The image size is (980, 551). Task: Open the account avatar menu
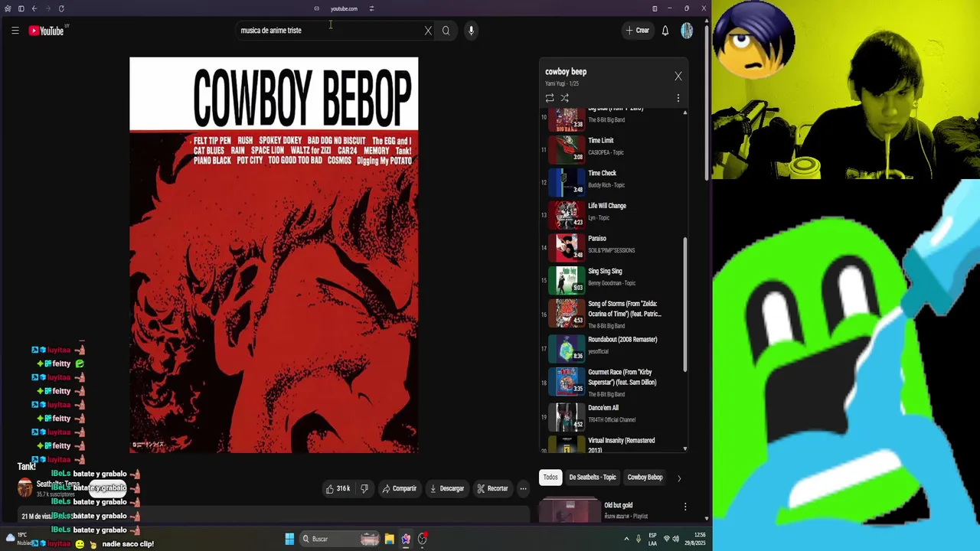(687, 31)
